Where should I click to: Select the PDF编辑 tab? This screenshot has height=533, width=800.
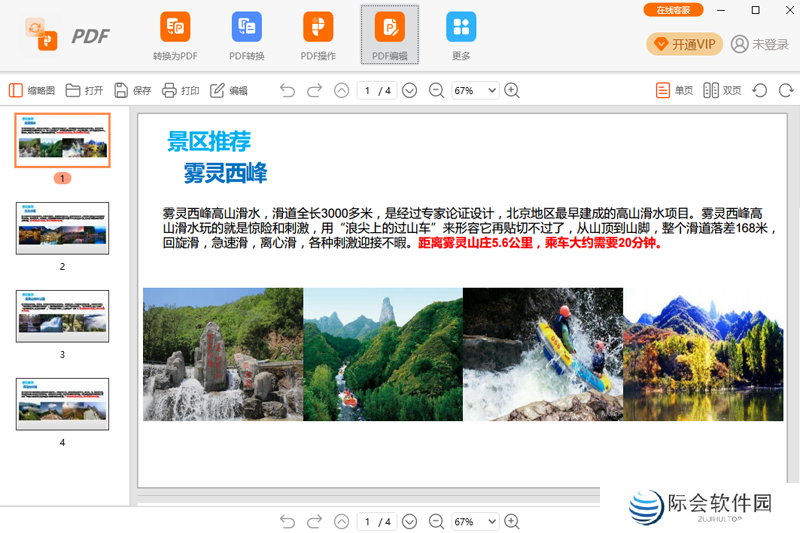coord(390,35)
